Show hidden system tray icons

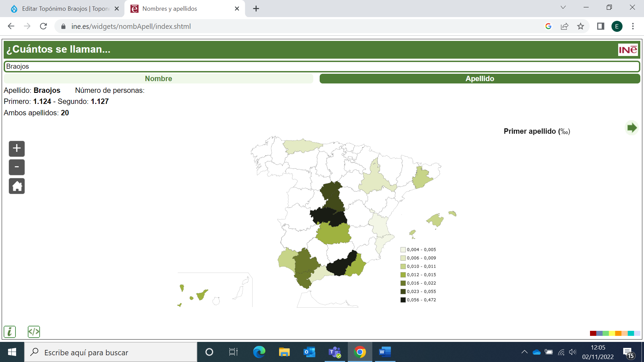524,352
